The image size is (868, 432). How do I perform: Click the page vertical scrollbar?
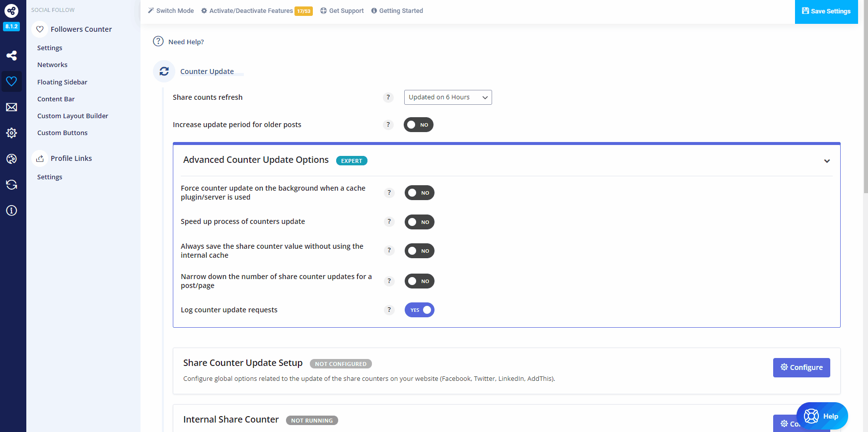pyautogui.click(x=866, y=99)
